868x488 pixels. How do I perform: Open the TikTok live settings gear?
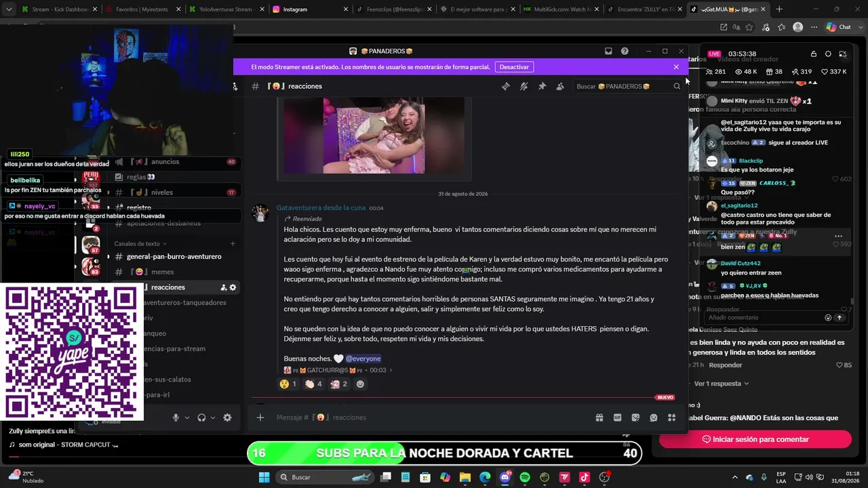click(x=828, y=54)
